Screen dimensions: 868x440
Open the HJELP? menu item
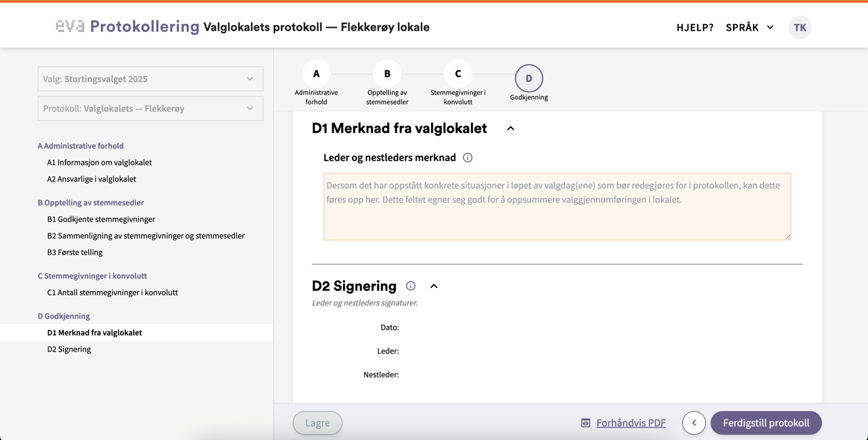[x=694, y=28]
